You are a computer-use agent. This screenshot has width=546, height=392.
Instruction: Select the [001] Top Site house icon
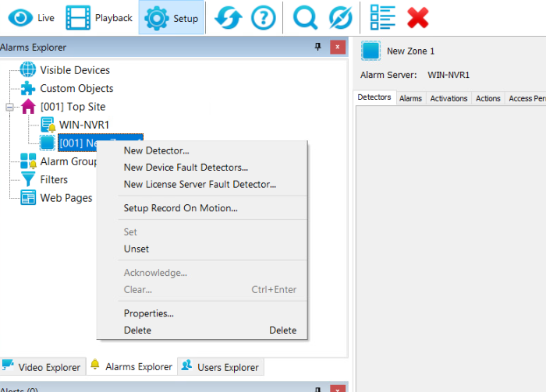[x=28, y=107]
